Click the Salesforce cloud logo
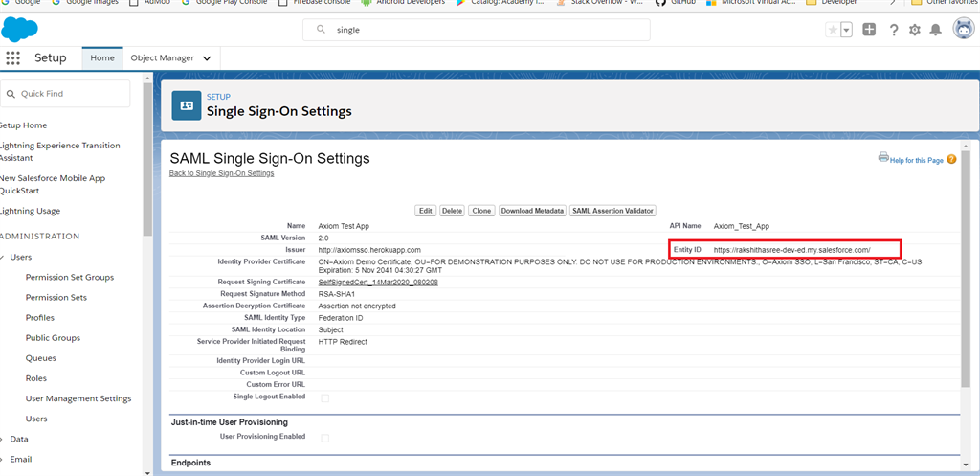This screenshot has width=980, height=476. coord(19,30)
